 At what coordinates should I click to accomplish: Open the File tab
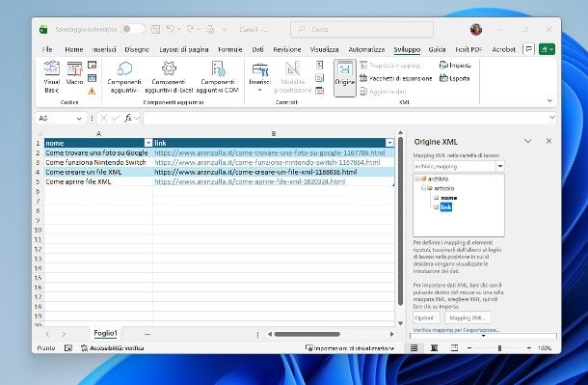click(x=47, y=49)
